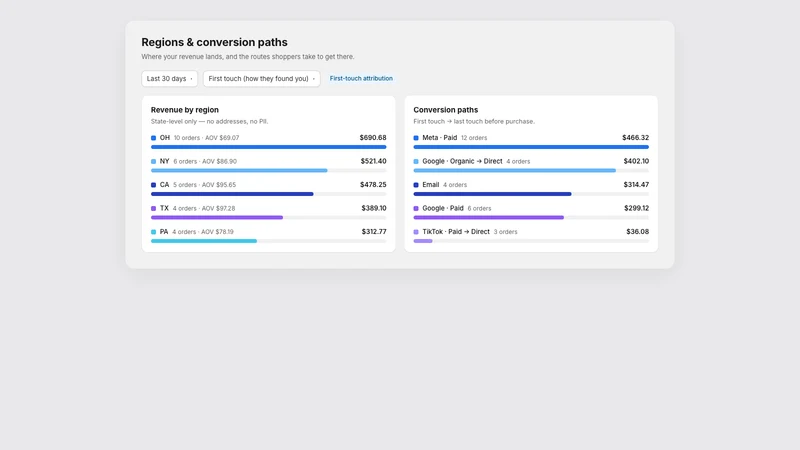
Task: Click the Email path label
Action: point(431,185)
